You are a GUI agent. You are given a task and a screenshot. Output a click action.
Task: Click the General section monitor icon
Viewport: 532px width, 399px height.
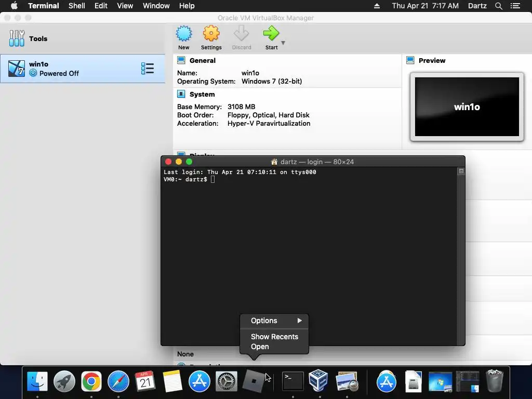[x=181, y=60]
